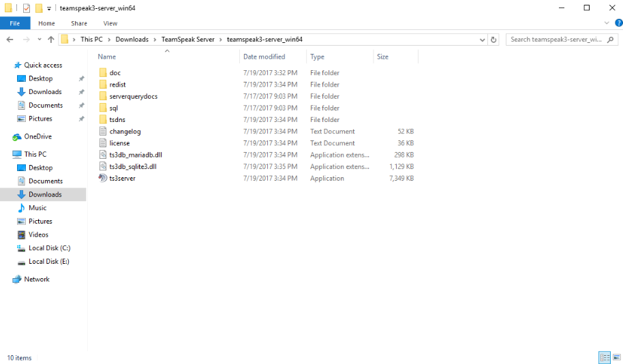The image size is (623, 364).
Task: Open the File menu tab
Action: click(15, 23)
